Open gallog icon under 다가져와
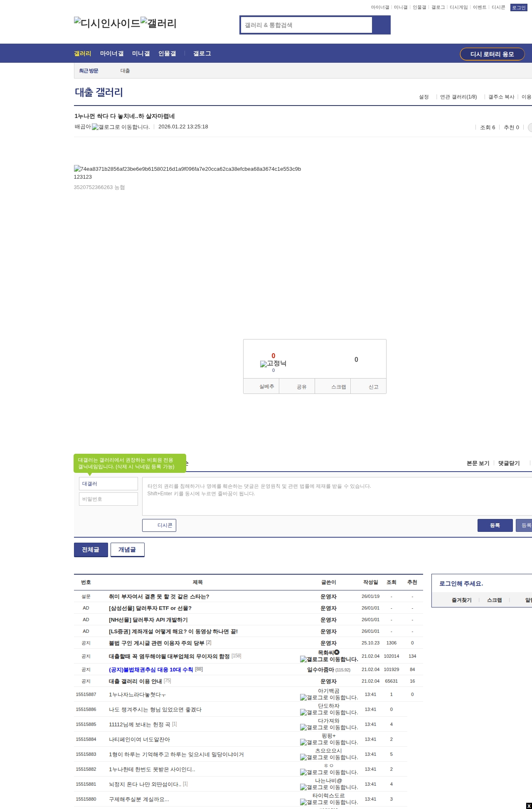 [329, 728]
